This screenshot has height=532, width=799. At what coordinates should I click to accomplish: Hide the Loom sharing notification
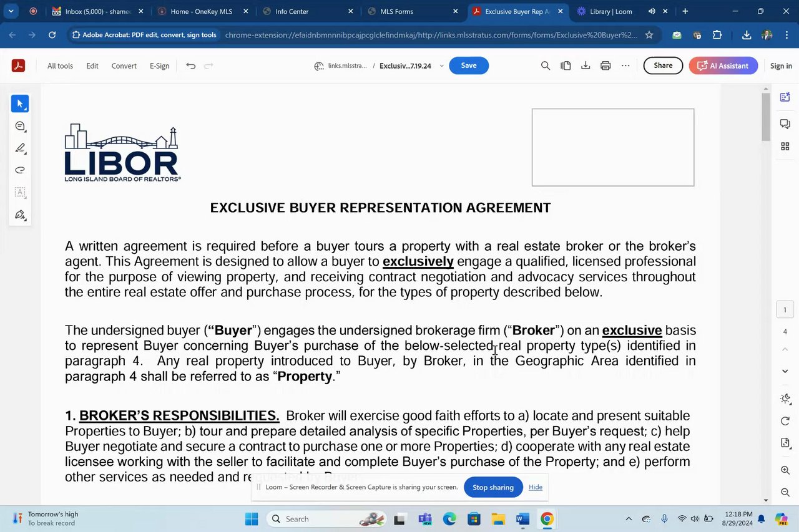tap(536, 487)
